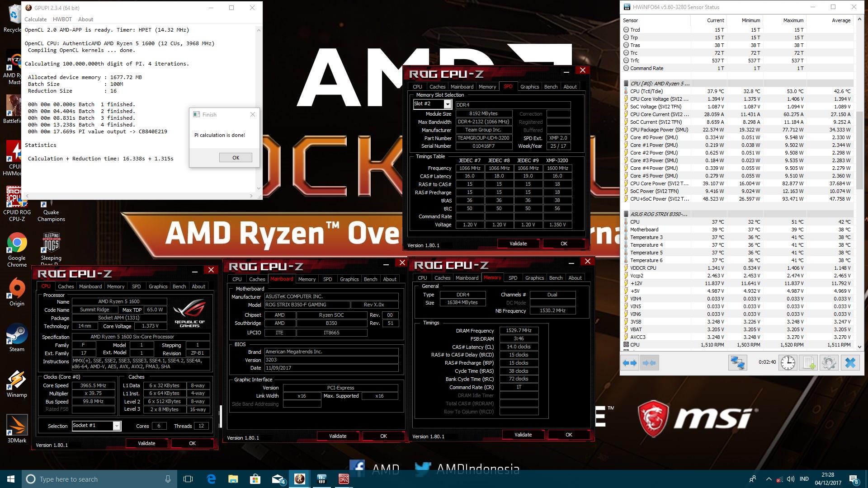This screenshot has width=868, height=488.
Task: Open About menu in GPUPI
Action: click(x=85, y=19)
